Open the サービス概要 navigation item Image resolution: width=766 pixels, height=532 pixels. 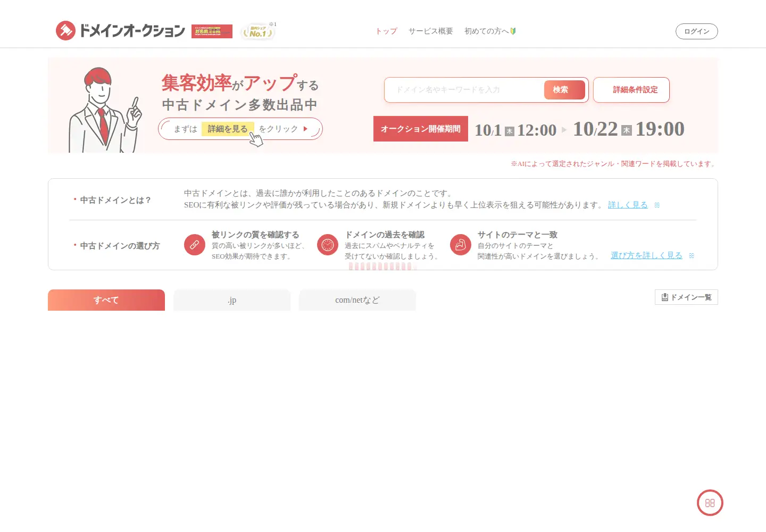[x=431, y=31]
